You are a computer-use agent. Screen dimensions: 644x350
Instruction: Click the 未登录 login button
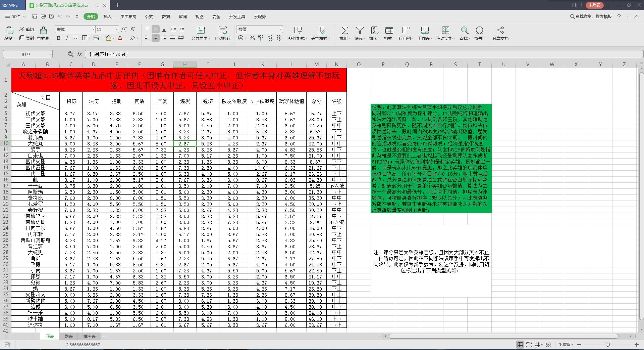pyautogui.click(x=594, y=5)
